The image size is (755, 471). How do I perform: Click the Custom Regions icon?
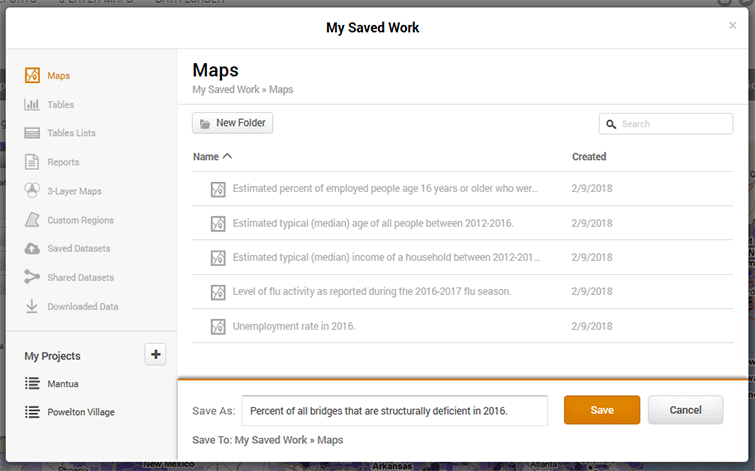point(32,220)
